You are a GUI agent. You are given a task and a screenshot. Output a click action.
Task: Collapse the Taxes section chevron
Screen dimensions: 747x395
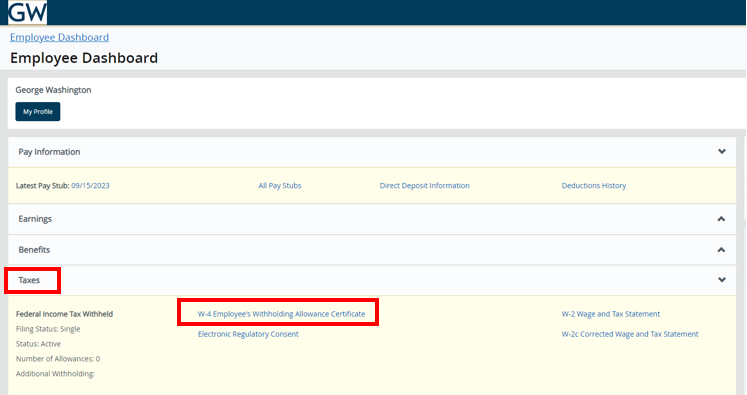[722, 280]
